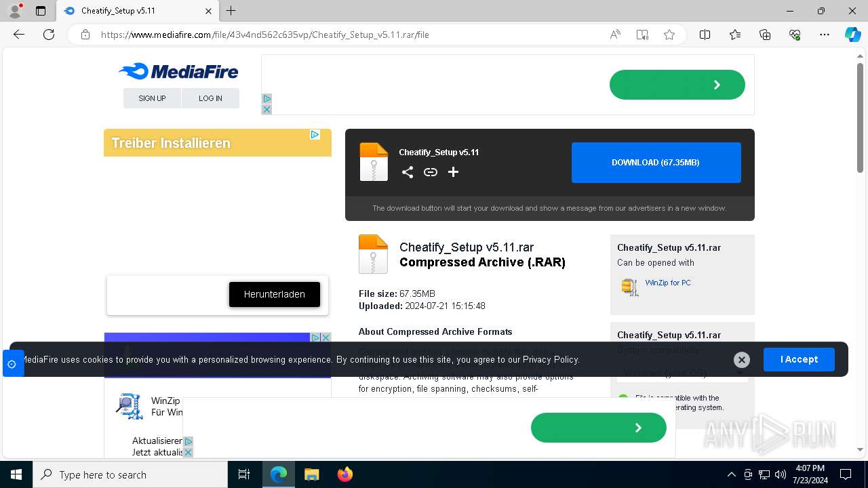Image resolution: width=868 pixels, height=488 pixels.
Task: Open the Favorites list icon
Action: [735, 35]
